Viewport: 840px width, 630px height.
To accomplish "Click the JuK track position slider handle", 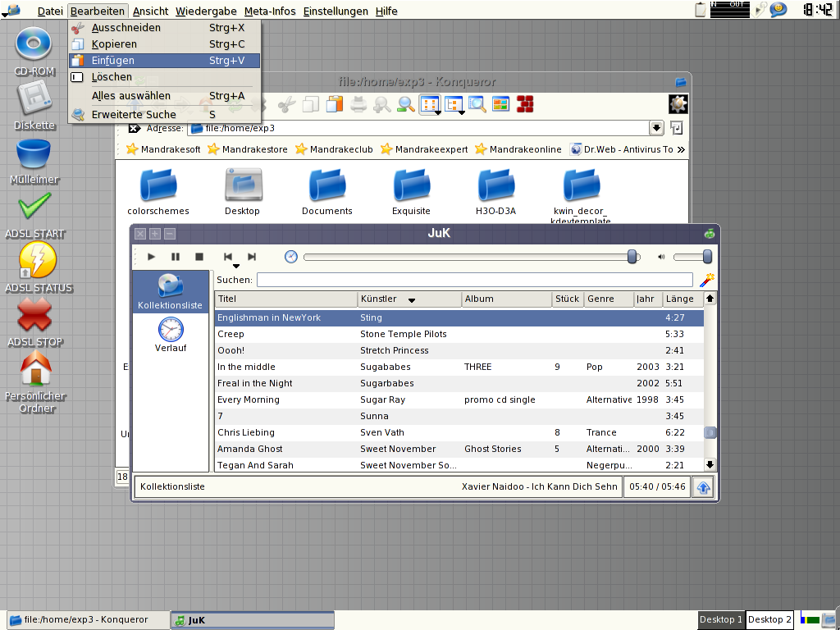I will click(632, 257).
